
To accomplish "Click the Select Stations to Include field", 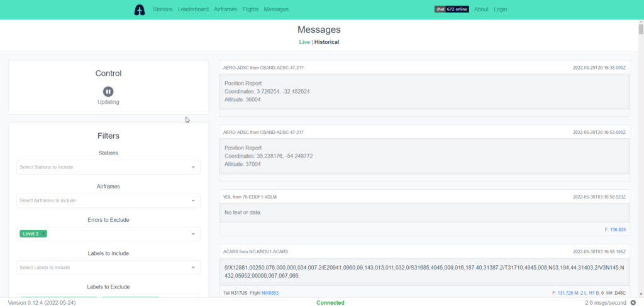I will point(108,167).
